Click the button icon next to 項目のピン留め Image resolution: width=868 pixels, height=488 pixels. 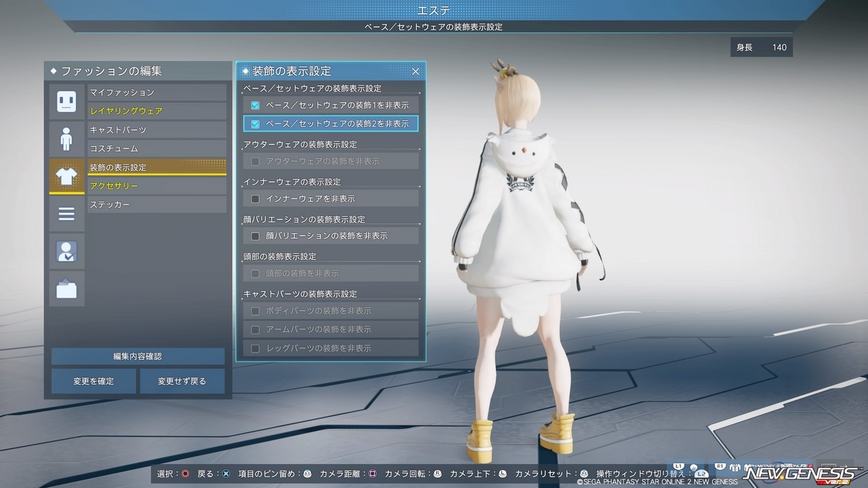point(307,474)
